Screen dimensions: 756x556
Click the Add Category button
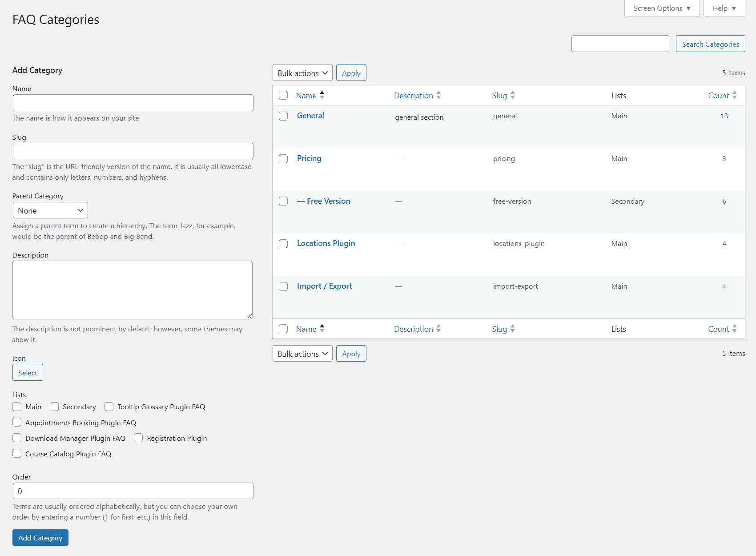pyautogui.click(x=40, y=538)
